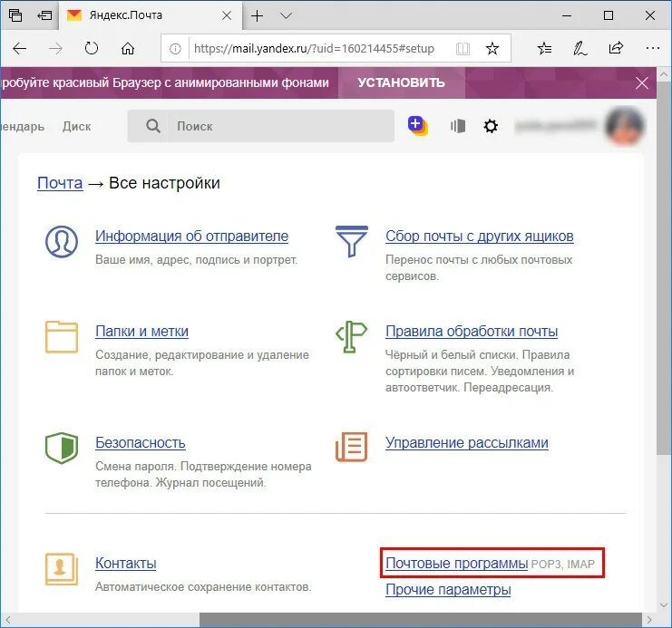Screen dimensions: 672x628
Task: Open the tabs set aside icon
Action: [x=15, y=15]
